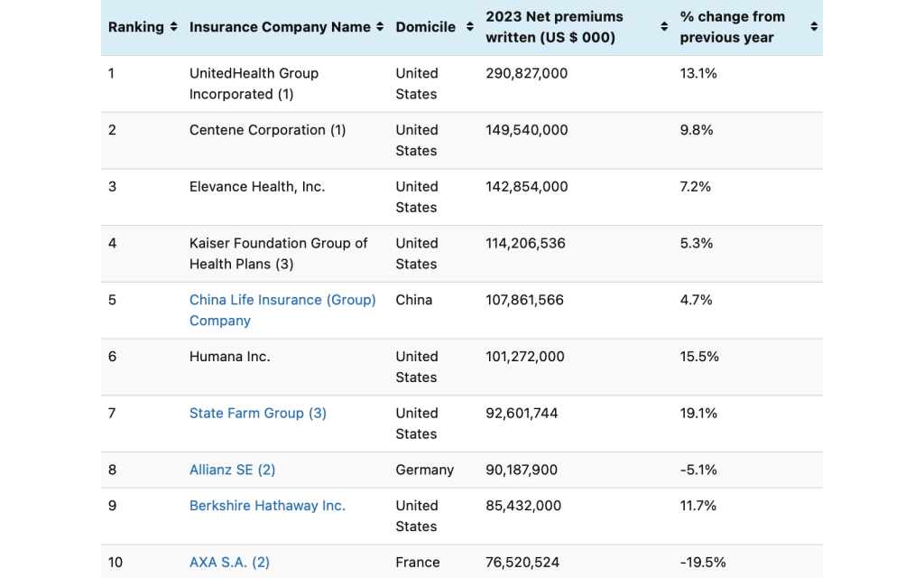Open the Berkshire Hathaway Inc. link
Viewport: 924px width, 578px height.
267,506
